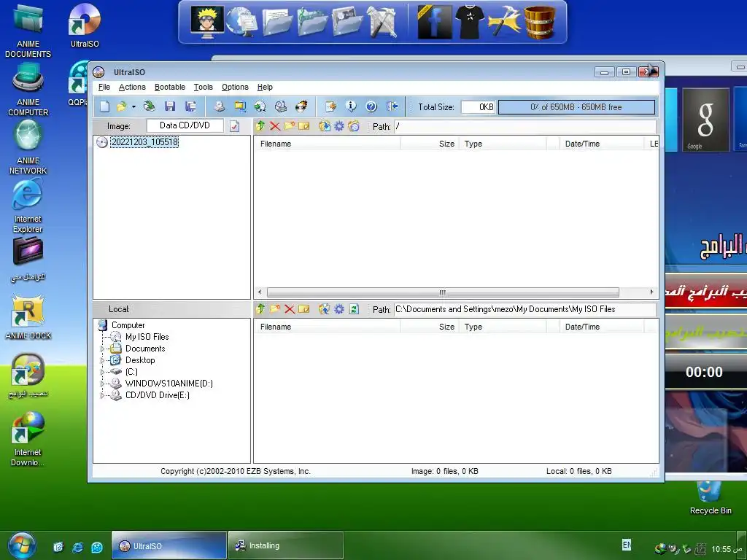Viewport: 747px width, 560px height.
Task: Click the Add files icon in Local toolbar
Action: pos(325,309)
